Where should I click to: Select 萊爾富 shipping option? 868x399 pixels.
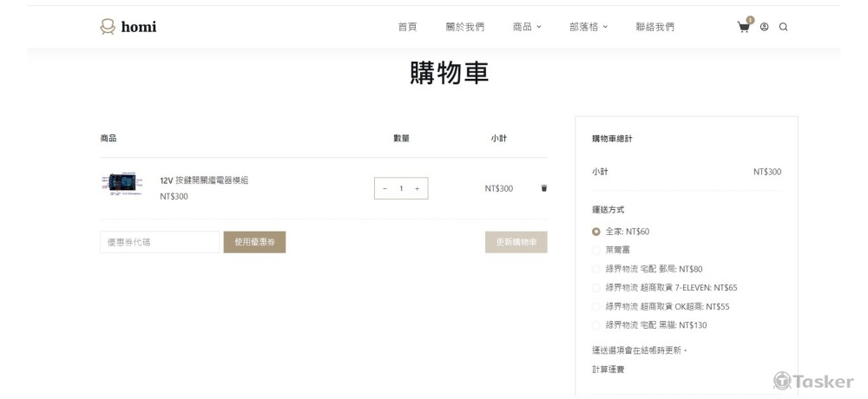coord(596,250)
